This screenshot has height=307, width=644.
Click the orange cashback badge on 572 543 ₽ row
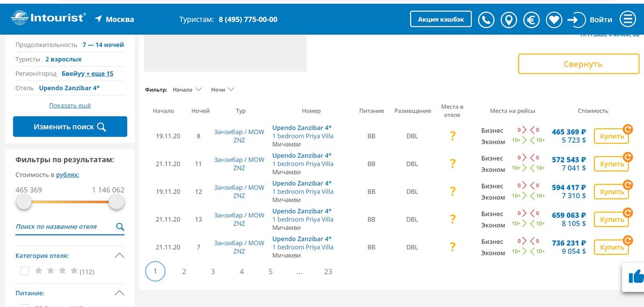628,157
